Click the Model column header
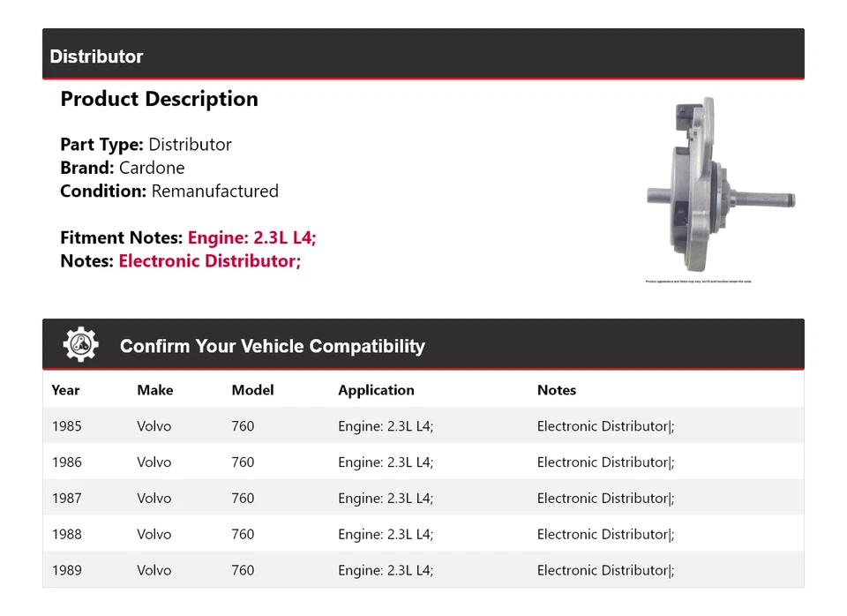Image resolution: width=847 pixels, height=616 pixels. [252, 390]
